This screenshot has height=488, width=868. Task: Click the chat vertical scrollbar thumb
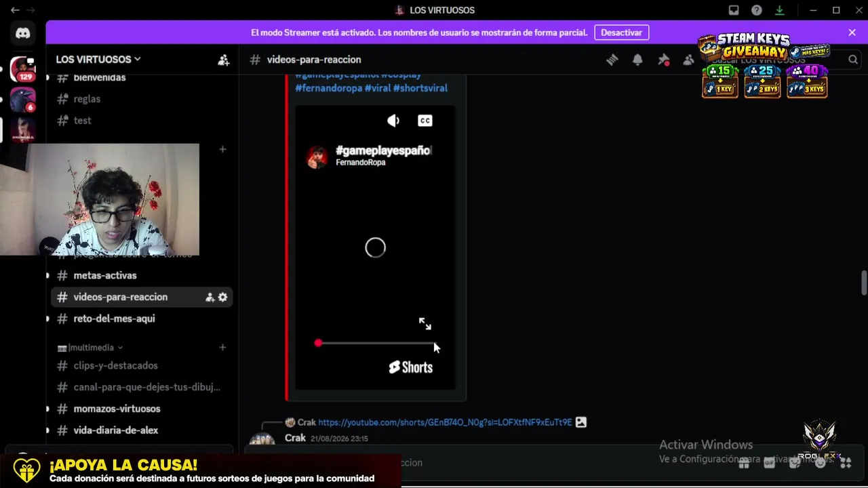pyautogui.click(x=864, y=283)
